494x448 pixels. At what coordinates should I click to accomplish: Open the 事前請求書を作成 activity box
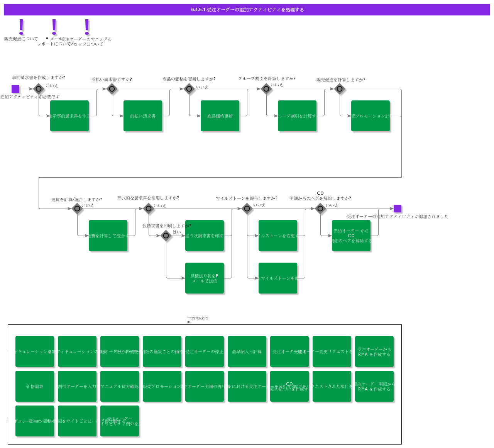click(x=69, y=116)
